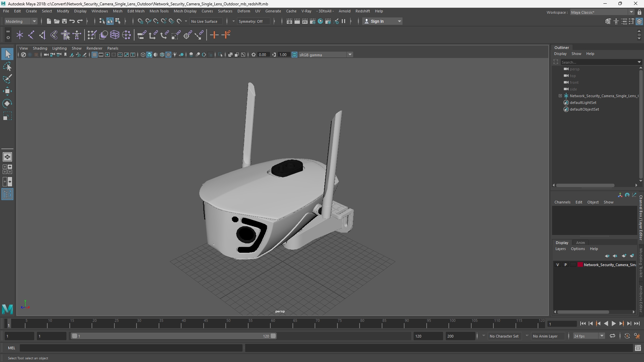Click go to start of playback
644x362 pixels.
coord(583,323)
